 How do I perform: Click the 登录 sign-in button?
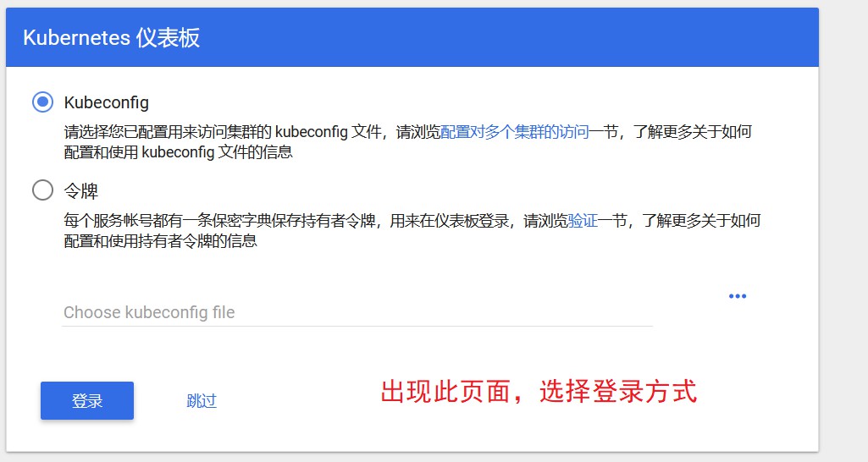87,400
